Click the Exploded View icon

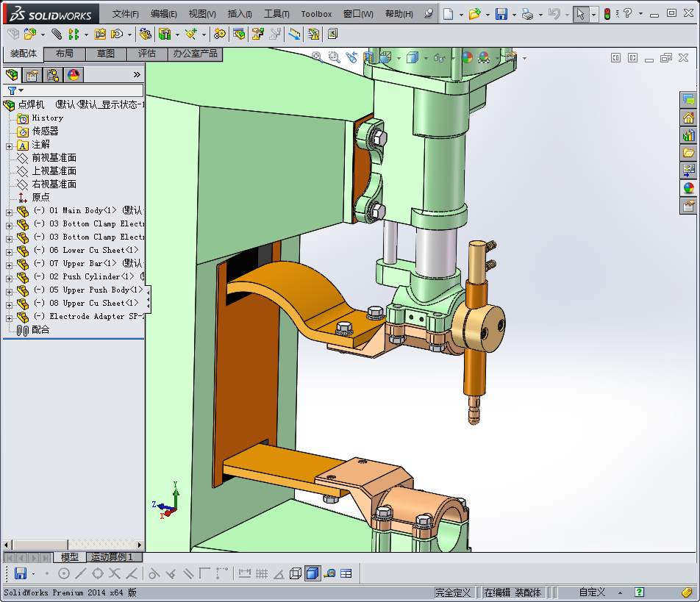click(x=257, y=34)
